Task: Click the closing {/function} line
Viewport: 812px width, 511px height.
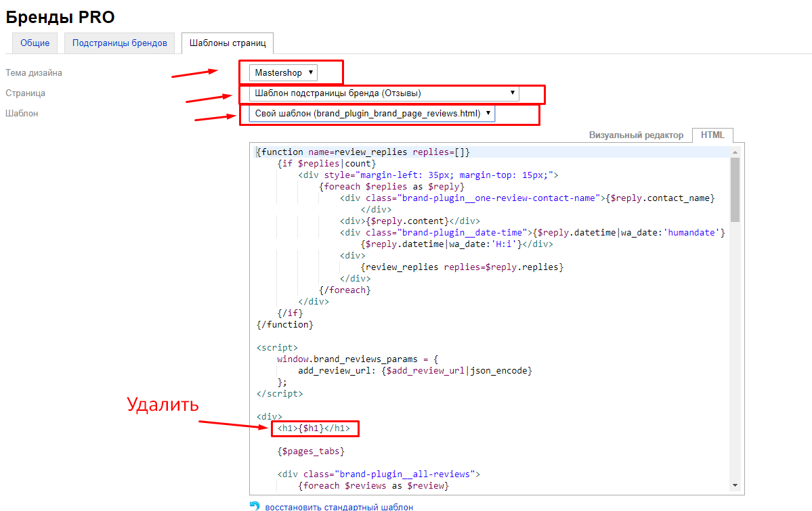Action: (x=285, y=324)
